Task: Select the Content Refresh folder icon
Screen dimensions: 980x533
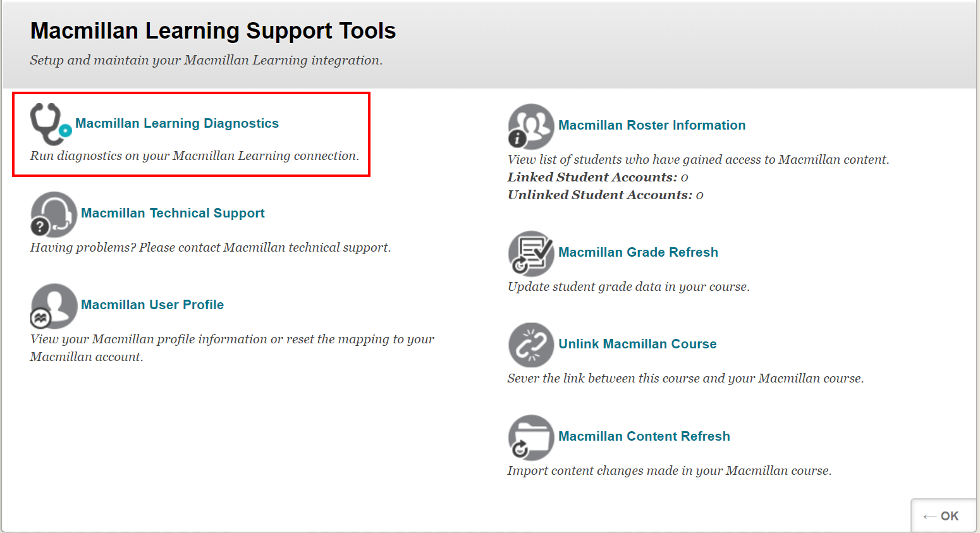Action: coord(531,438)
